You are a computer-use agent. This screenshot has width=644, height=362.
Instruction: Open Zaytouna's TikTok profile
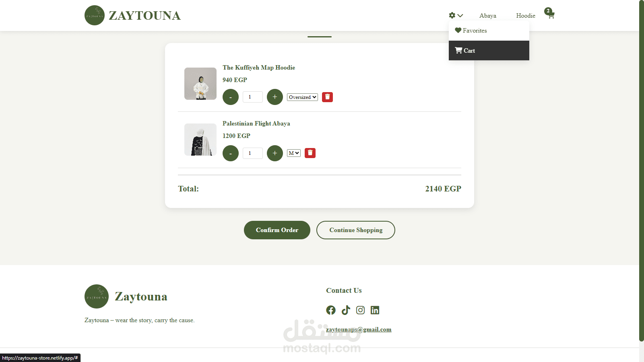click(x=346, y=310)
